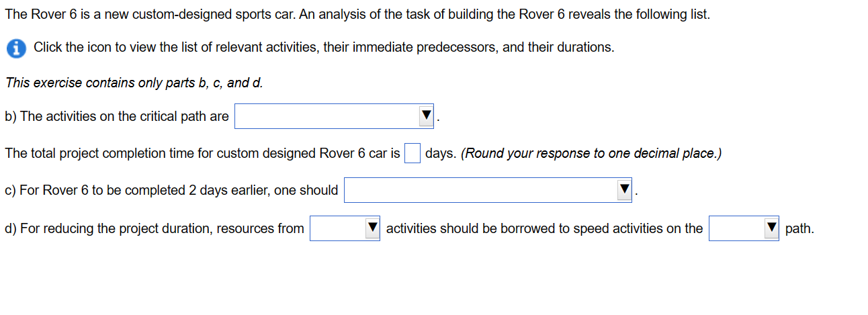This screenshot has width=868, height=315.
Task: Click the 'This exercise contains only parts' note
Action: [134, 83]
